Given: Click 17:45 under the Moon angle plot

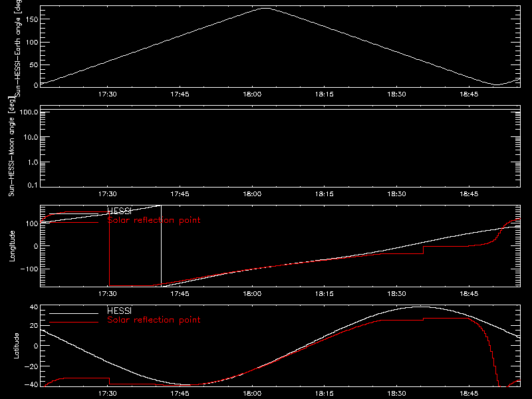Looking at the screenshot, I should tap(180, 194).
